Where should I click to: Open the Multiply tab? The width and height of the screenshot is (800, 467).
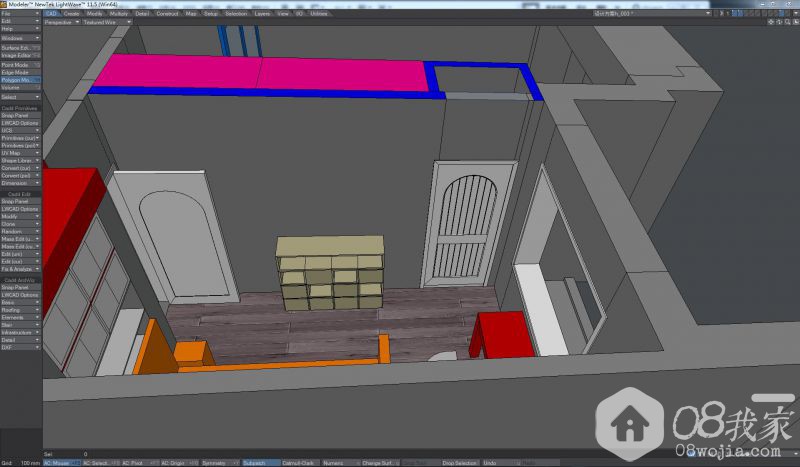point(118,14)
